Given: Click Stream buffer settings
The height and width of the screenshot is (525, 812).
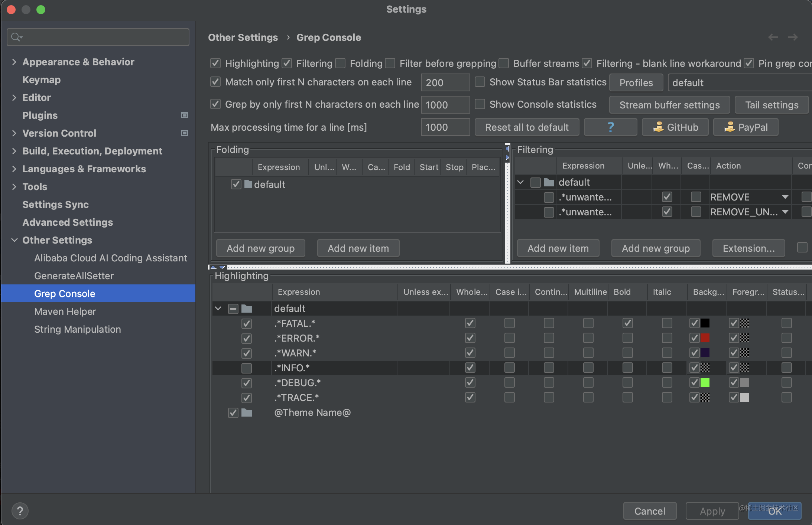Looking at the screenshot, I should [x=669, y=105].
